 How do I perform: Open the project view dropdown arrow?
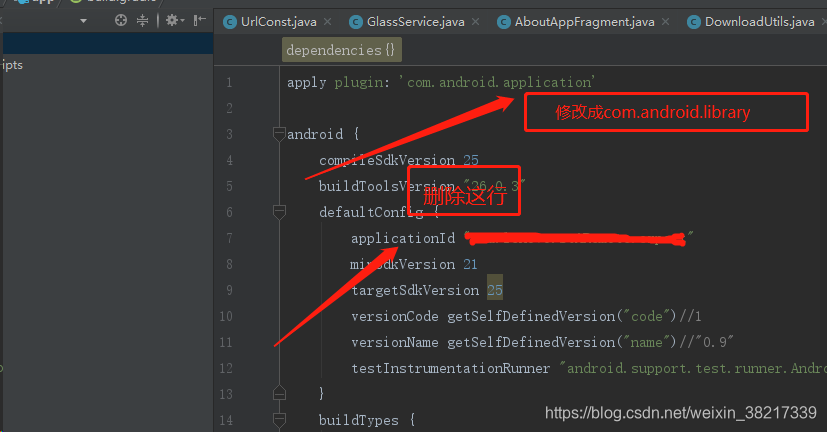pyautogui.click(x=83, y=21)
